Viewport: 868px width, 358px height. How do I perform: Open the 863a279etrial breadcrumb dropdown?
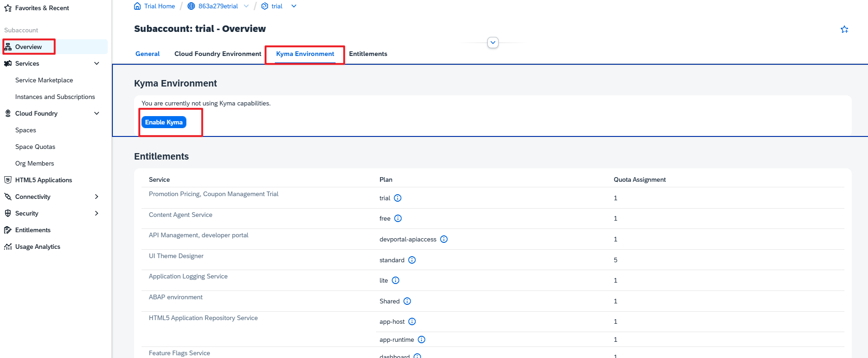tap(246, 6)
